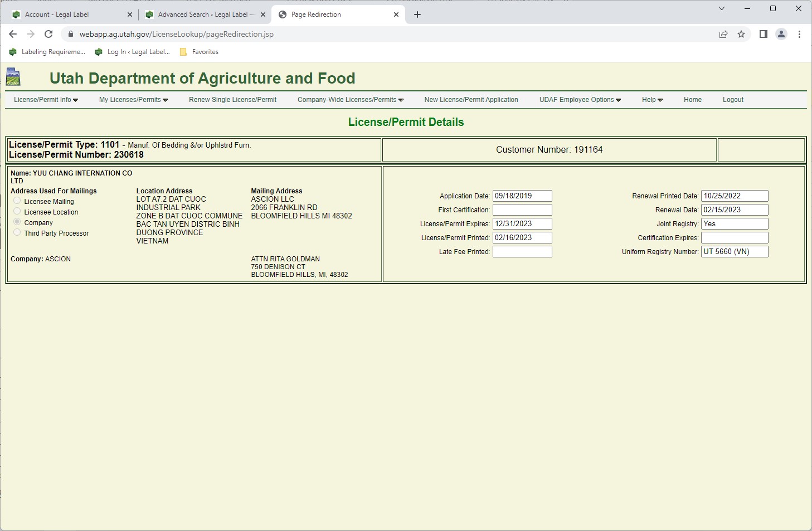
Task: Switch to the Account - Legal Label tab
Action: (72, 14)
